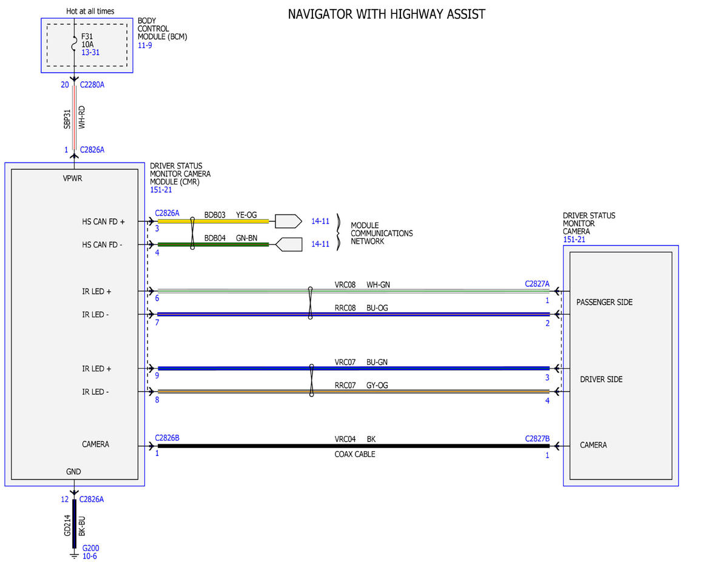
Task: Click MODULE COMMUNICATIONS NETWORK text
Action: 382,233
